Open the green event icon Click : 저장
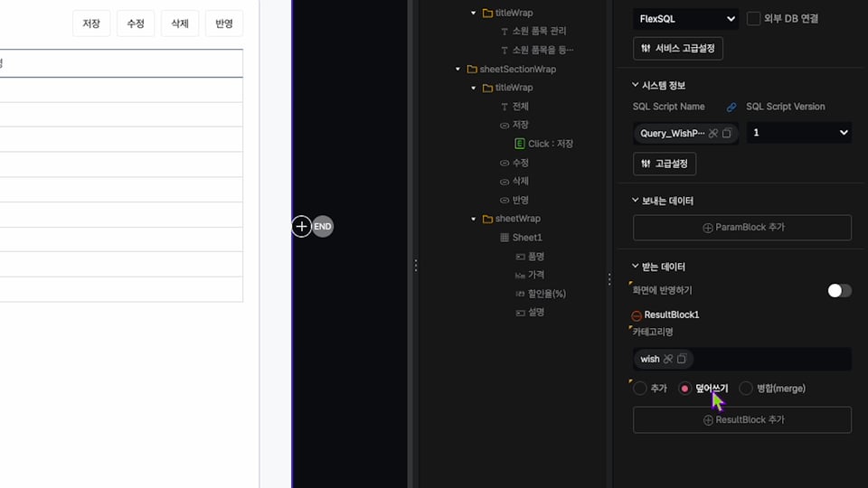The width and height of the screenshot is (868, 488). [x=519, y=144]
